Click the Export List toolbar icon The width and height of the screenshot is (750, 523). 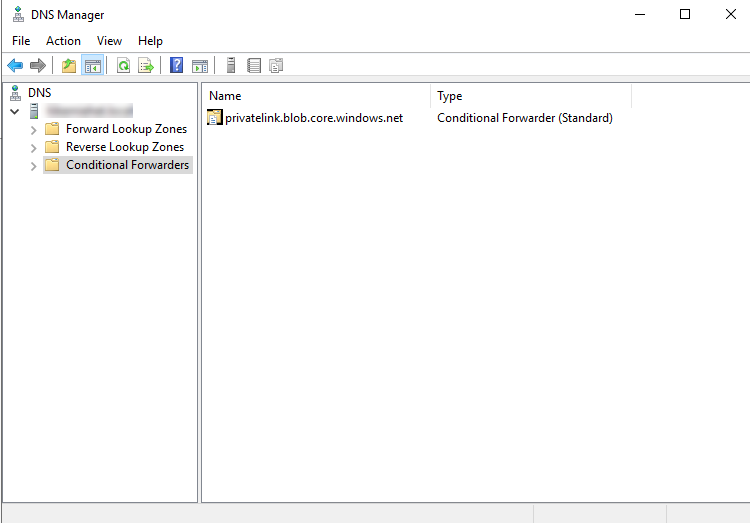pyautogui.click(x=146, y=66)
